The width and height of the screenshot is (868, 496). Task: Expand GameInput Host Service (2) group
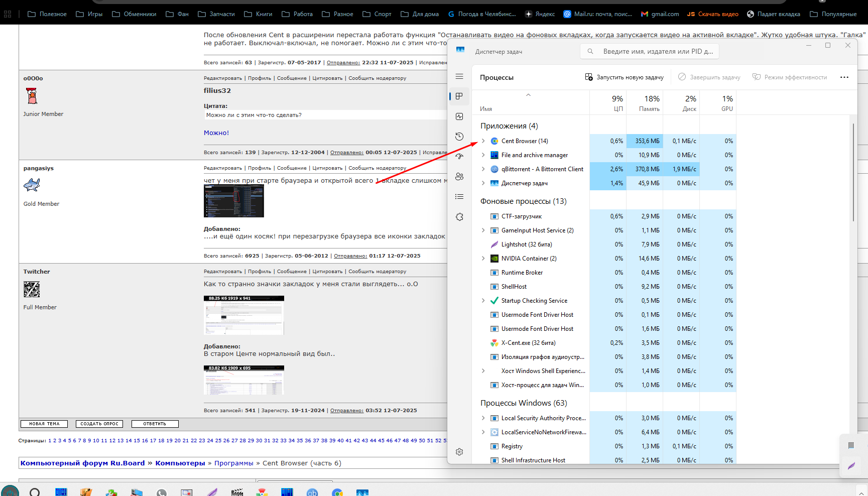point(483,230)
